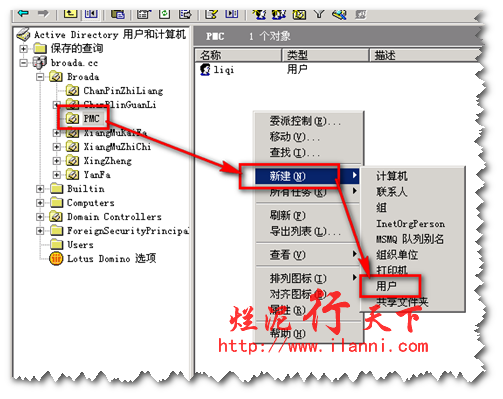Click the filter funnel toolbar icon

(x=319, y=14)
